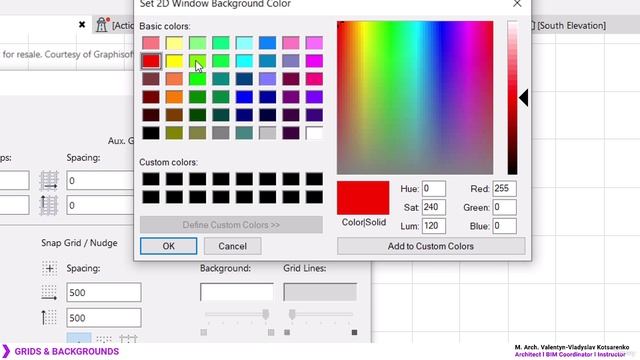640x360 pixels.
Task: Select the medium gray swatch in last Basic row
Action: [221, 133]
